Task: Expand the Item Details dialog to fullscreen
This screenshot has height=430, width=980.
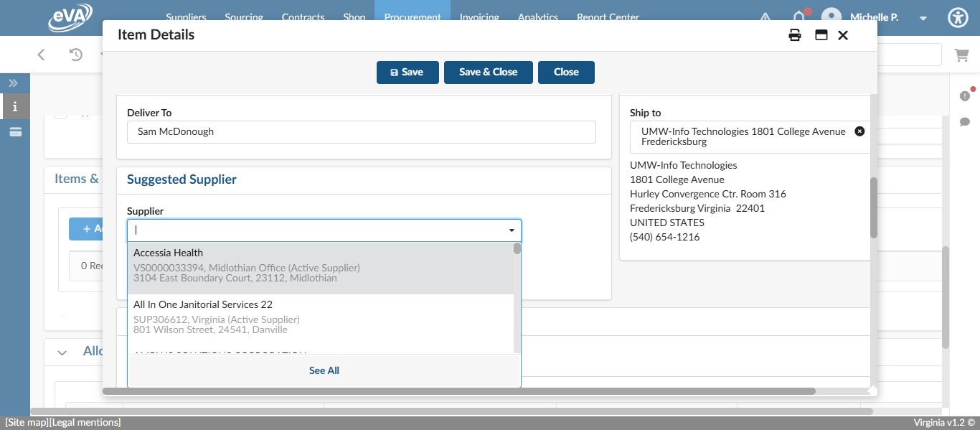Action: tap(821, 34)
